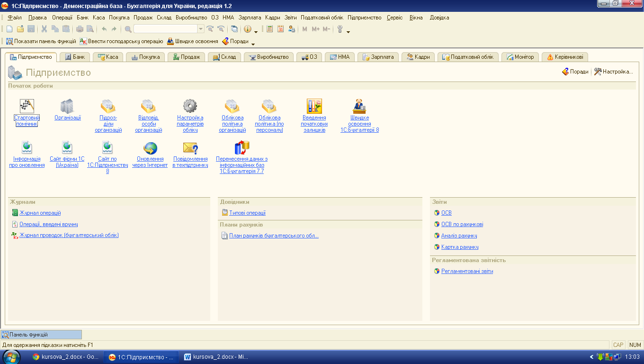Screen dimensions: 644x364
Task: Switch to the Керівникові tab
Action: point(565,57)
